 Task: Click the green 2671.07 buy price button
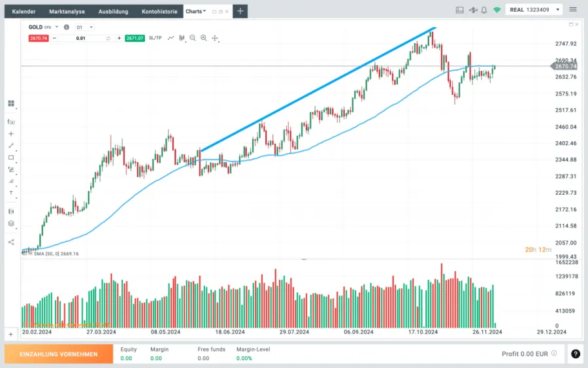pyautogui.click(x=135, y=38)
